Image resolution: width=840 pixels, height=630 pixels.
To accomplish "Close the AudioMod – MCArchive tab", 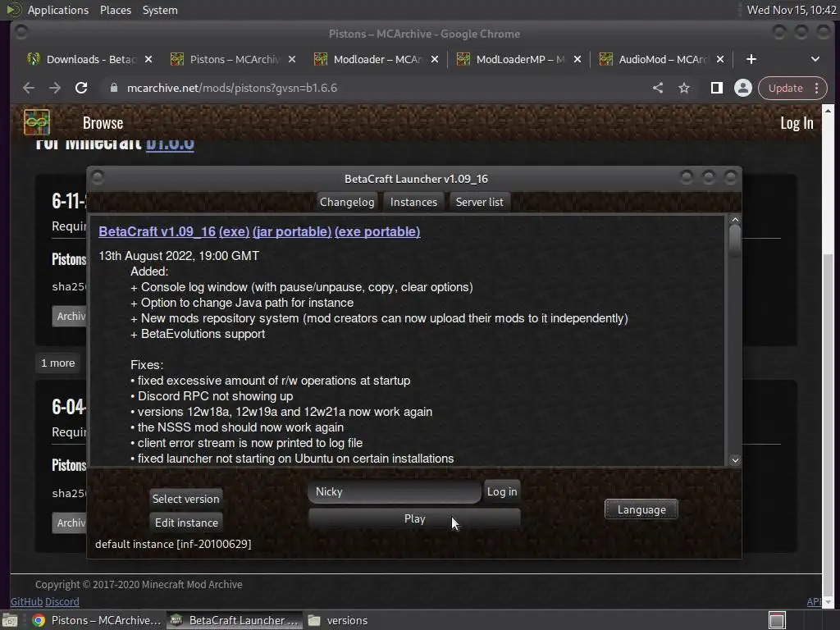I will (x=720, y=59).
